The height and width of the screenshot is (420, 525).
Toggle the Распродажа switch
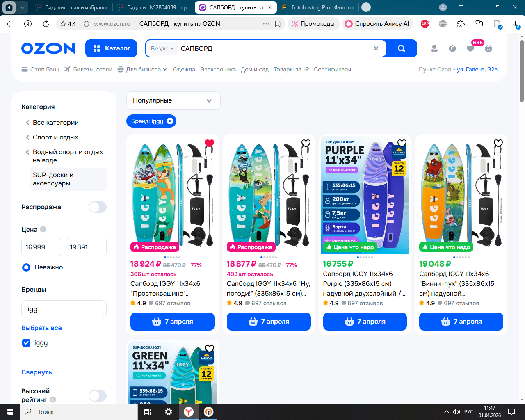(98, 207)
